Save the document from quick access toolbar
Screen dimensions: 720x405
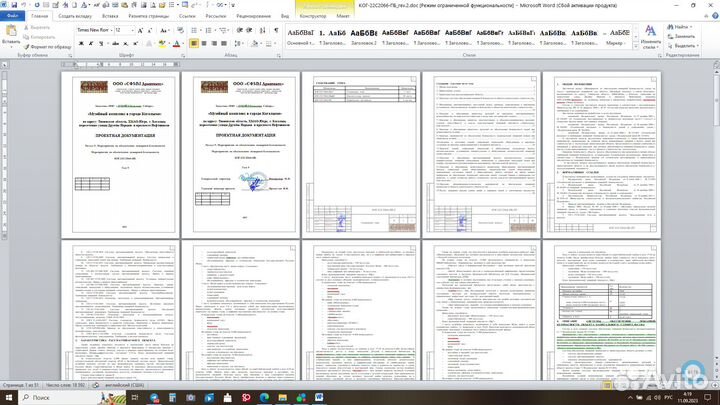[14, 5]
